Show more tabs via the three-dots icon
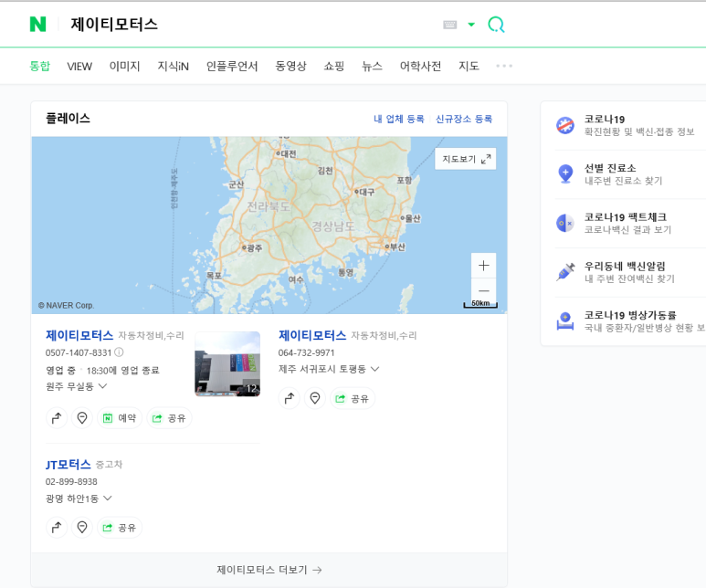The height and width of the screenshot is (588, 706). [x=504, y=66]
